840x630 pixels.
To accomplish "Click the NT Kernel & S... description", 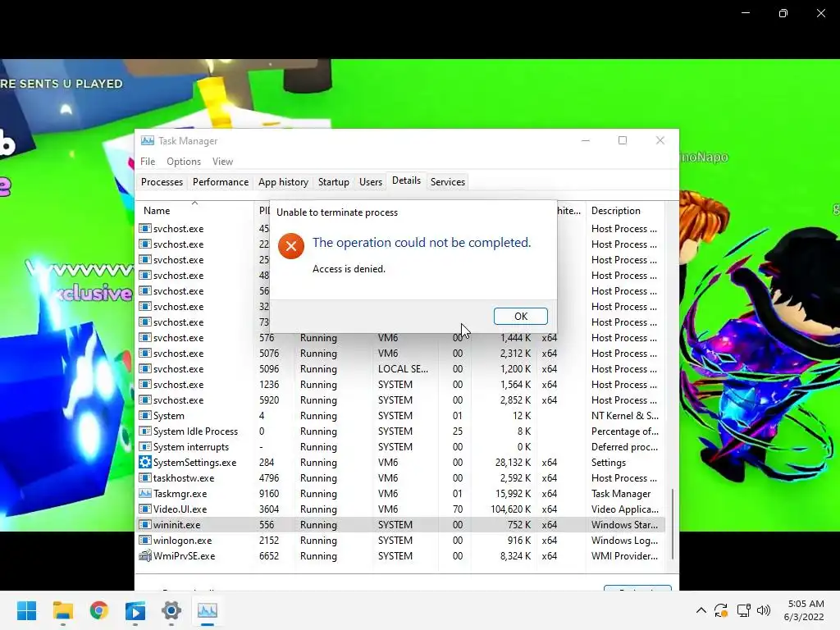I will tap(624, 416).
